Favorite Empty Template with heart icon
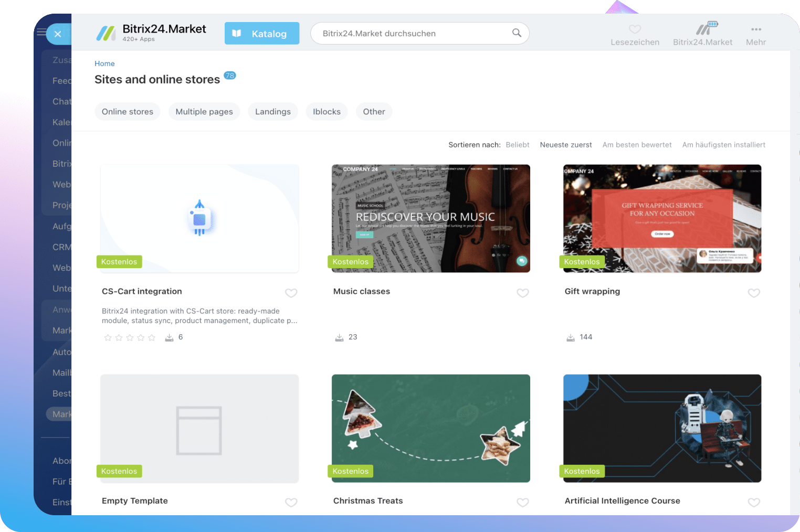This screenshot has height=532, width=800. coord(291,502)
